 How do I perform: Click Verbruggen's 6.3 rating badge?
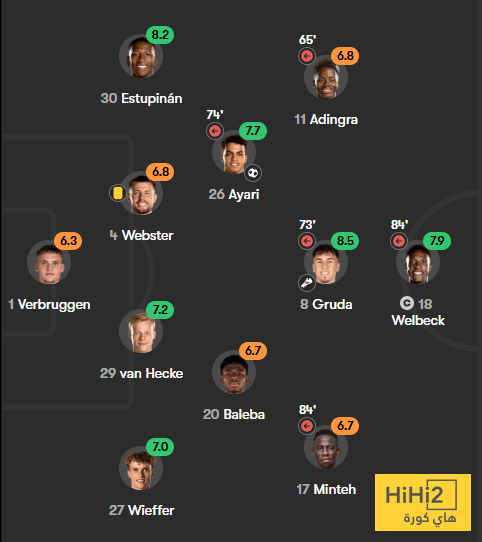(68, 241)
